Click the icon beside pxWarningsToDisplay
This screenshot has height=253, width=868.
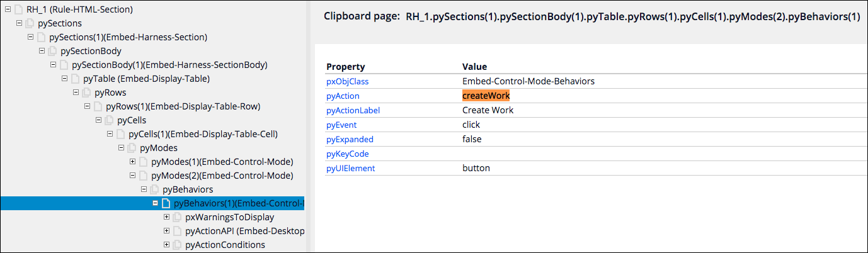click(178, 217)
